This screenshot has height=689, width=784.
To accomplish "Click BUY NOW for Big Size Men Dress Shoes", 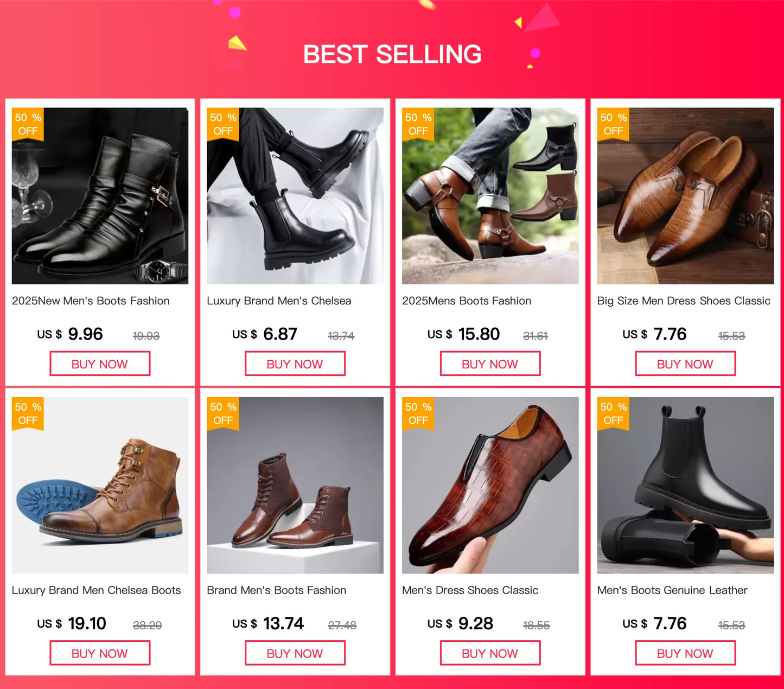I will pyautogui.click(x=685, y=363).
